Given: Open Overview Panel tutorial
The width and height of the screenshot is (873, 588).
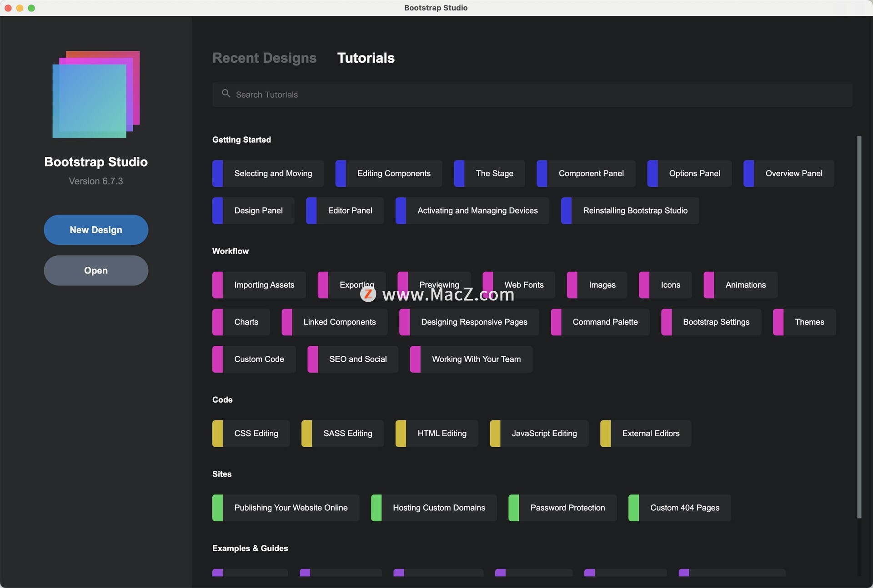Looking at the screenshot, I should pyautogui.click(x=788, y=174).
